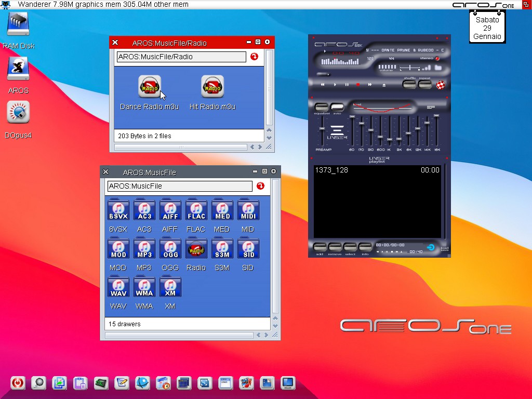Click the eject button in player controls
532x399 pixels.
pos(384,84)
